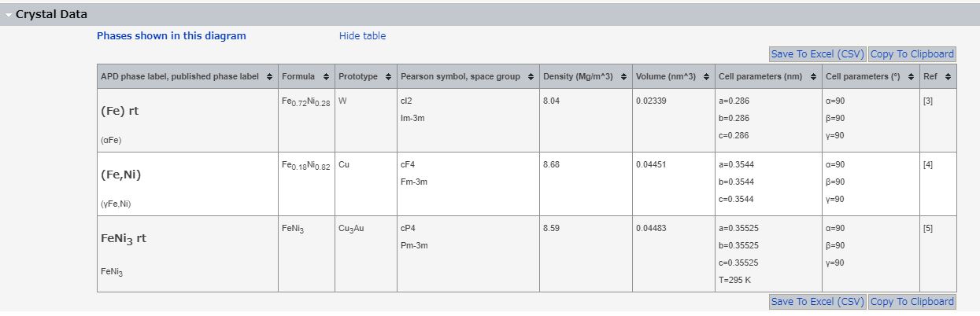Sort Pearson symbol, space group column icon

pyautogui.click(x=532, y=76)
